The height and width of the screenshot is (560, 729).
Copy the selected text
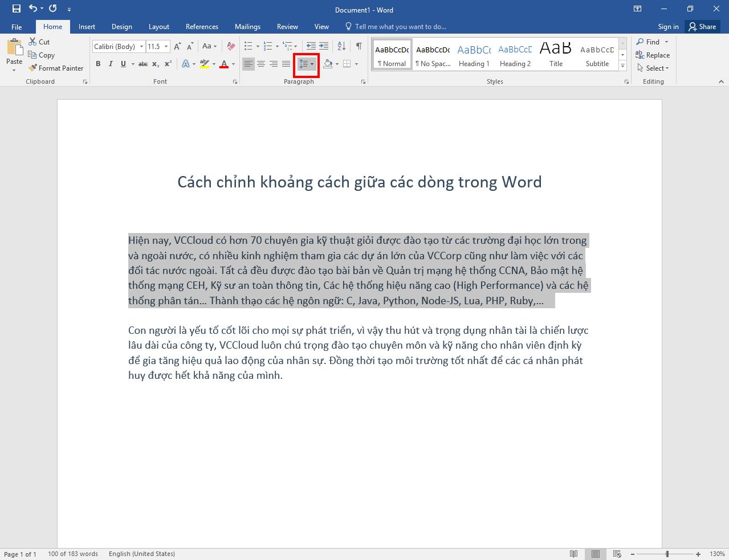[x=41, y=55]
